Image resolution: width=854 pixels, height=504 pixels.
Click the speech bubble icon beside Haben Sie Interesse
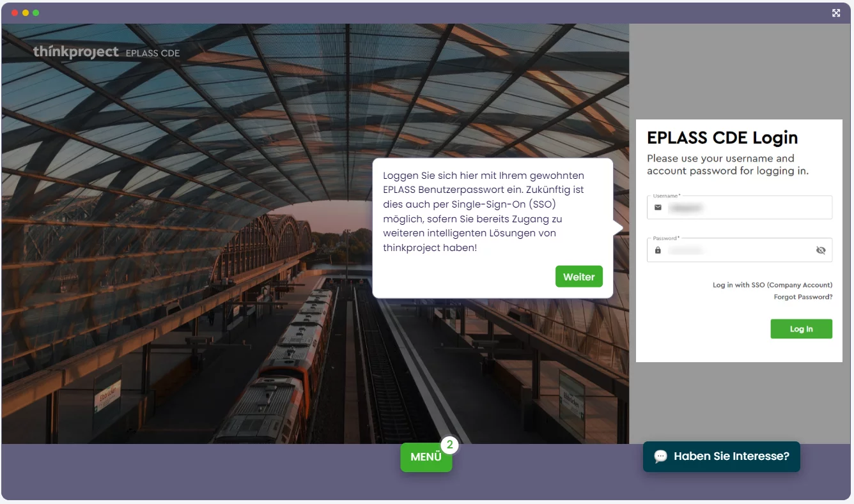click(660, 457)
